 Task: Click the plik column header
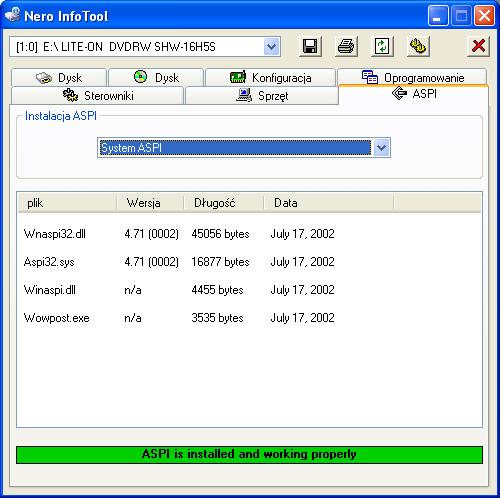pyautogui.click(x=67, y=203)
